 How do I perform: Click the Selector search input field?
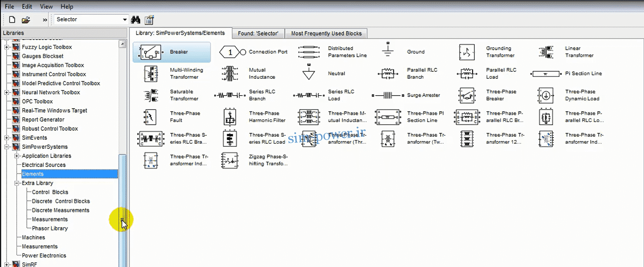click(x=88, y=19)
